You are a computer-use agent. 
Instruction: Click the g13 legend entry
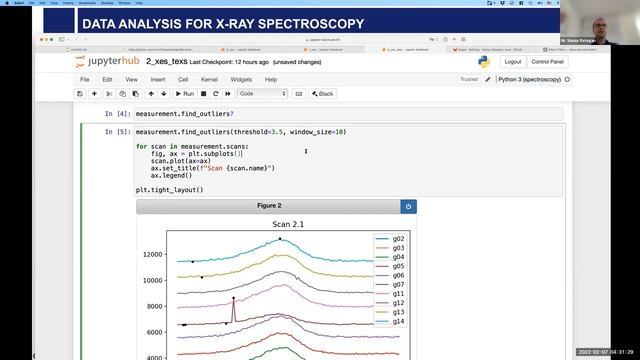(x=390, y=312)
